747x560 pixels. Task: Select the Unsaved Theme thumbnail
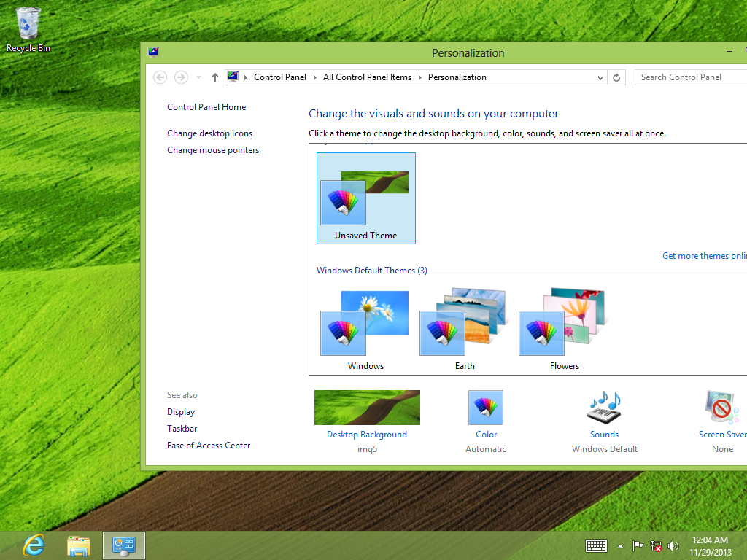pyautogui.click(x=366, y=198)
